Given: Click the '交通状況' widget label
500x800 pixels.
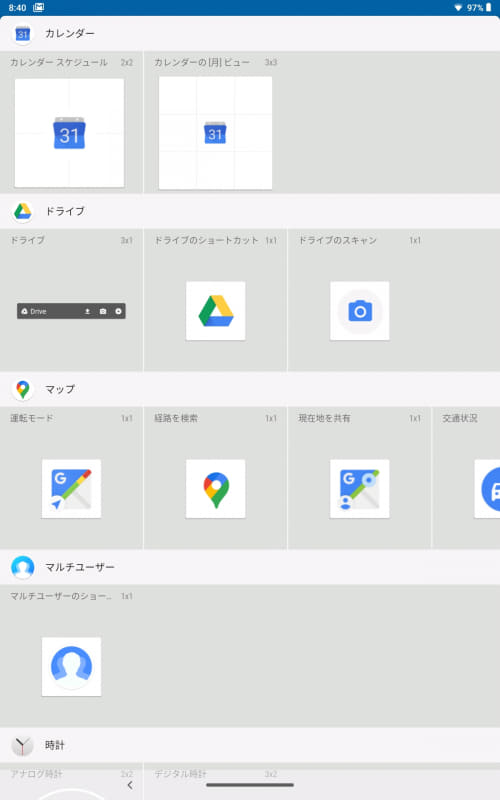Looking at the screenshot, I should click(x=460, y=418).
